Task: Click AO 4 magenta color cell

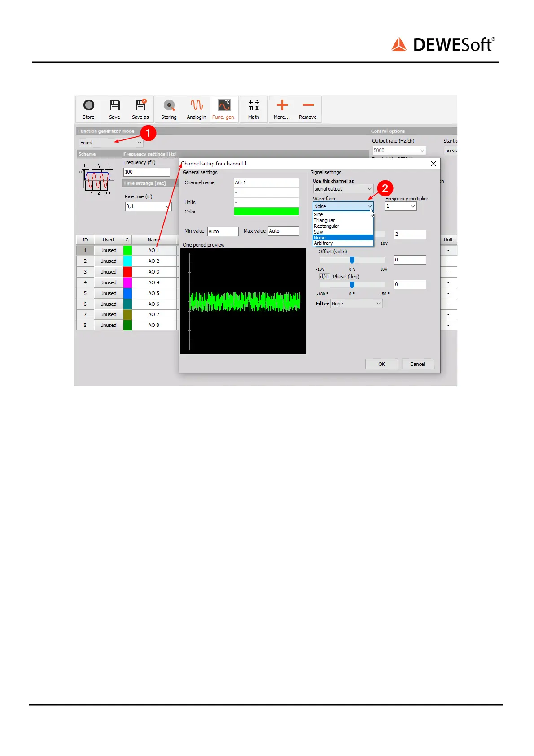Action: tap(127, 282)
